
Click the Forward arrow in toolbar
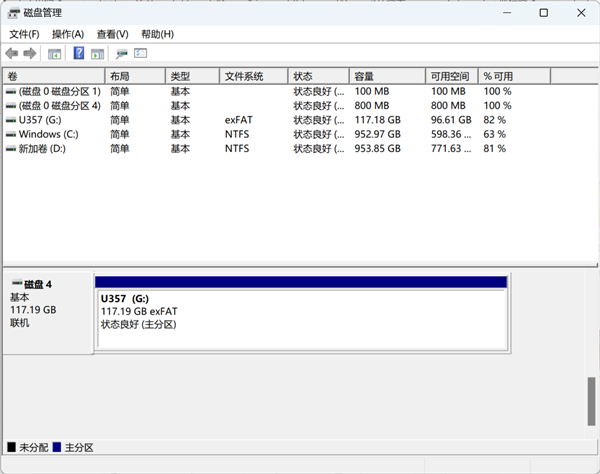30,53
